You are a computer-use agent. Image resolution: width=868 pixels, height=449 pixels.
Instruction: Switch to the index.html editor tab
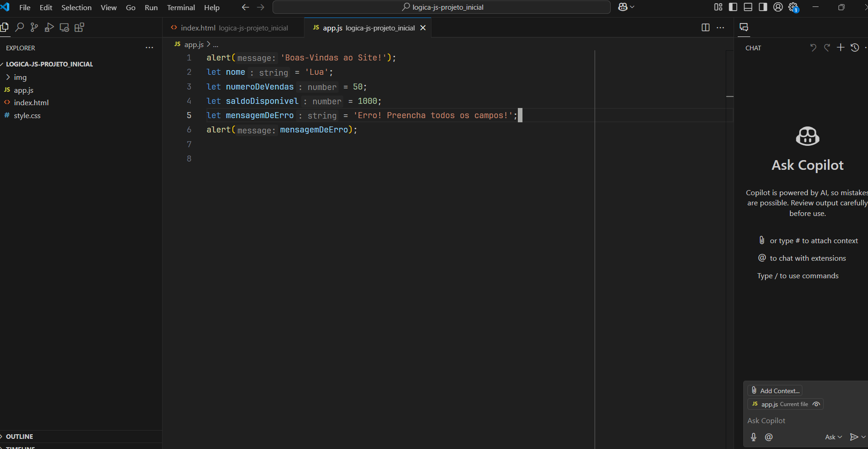point(234,28)
